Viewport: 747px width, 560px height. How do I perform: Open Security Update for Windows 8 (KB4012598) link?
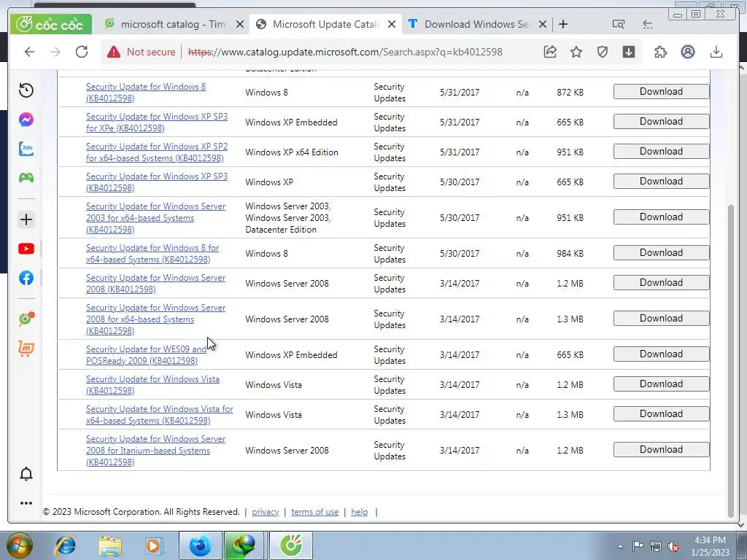(146, 93)
